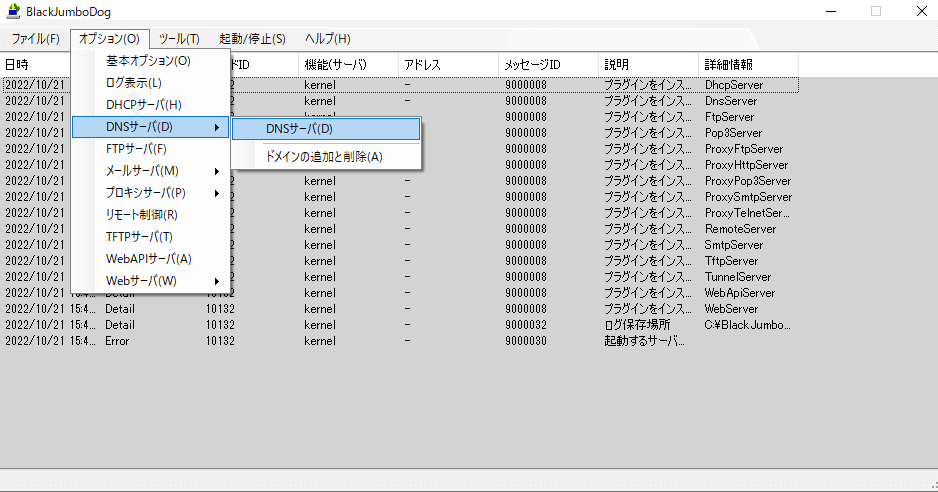The image size is (938, 492).
Task: Sort by the 説明 column header
Action: coord(648,65)
